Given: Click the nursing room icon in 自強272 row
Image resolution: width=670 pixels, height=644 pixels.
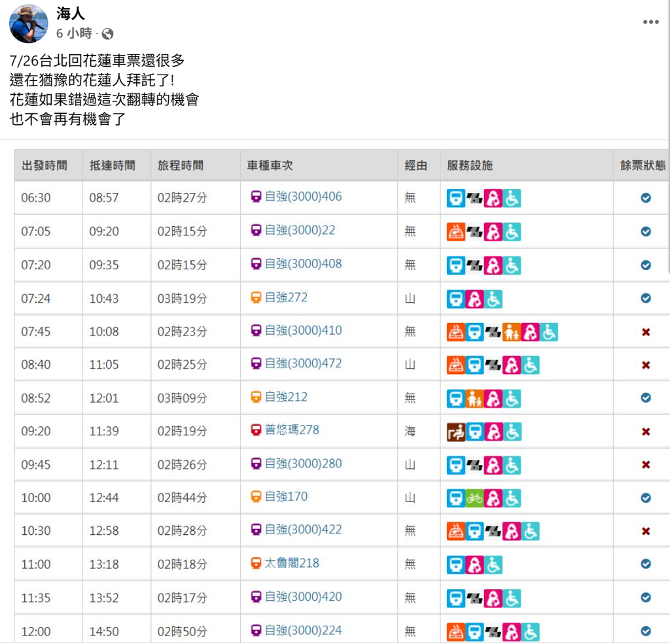Looking at the screenshot, I should (474, 299).
